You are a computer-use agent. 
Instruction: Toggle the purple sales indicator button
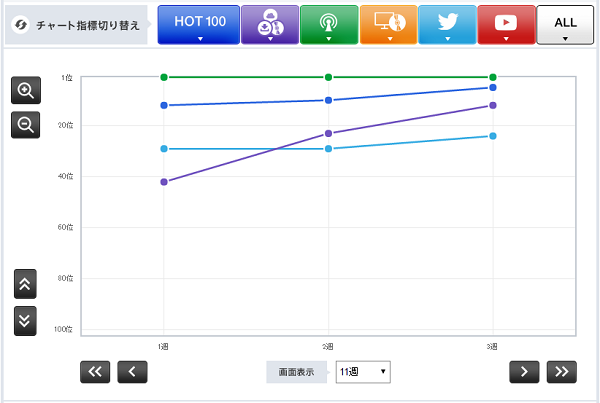[270, 24]
